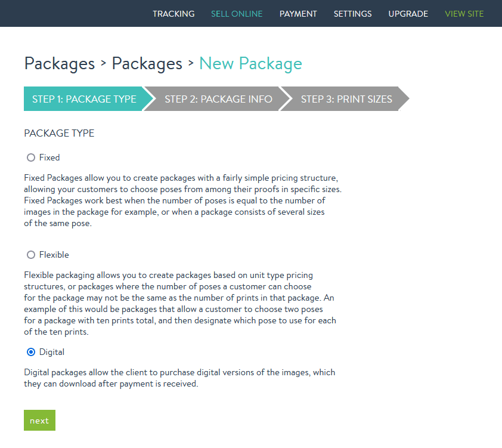Select the Digital package type
Viewport: 502px width, 448px height.
tap(30, 352)
